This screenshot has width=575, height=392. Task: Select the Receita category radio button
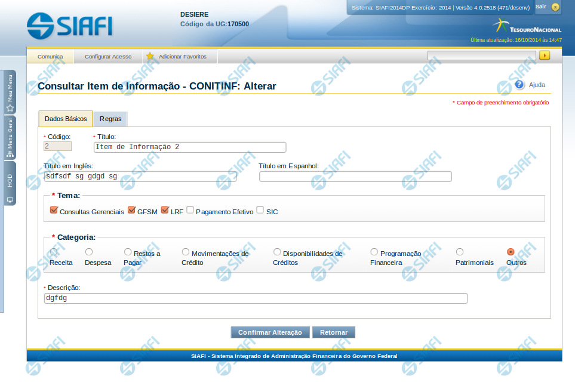point(54,252)
